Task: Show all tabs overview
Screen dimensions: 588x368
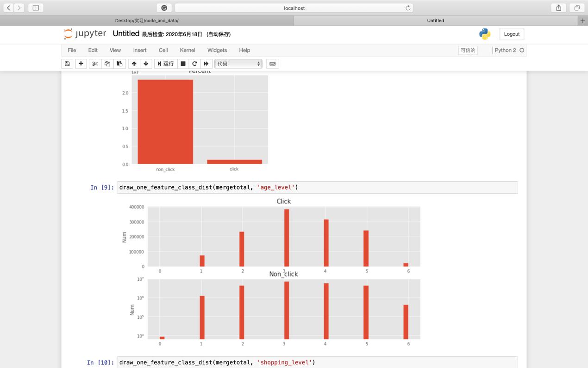Action: [x=577, y=8]
